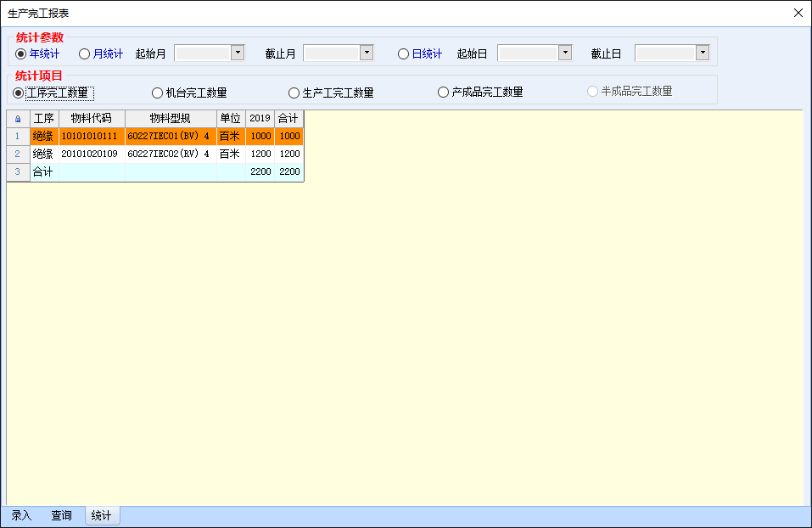
Task: Select row with code 20101020109
Action: point(89,154)
